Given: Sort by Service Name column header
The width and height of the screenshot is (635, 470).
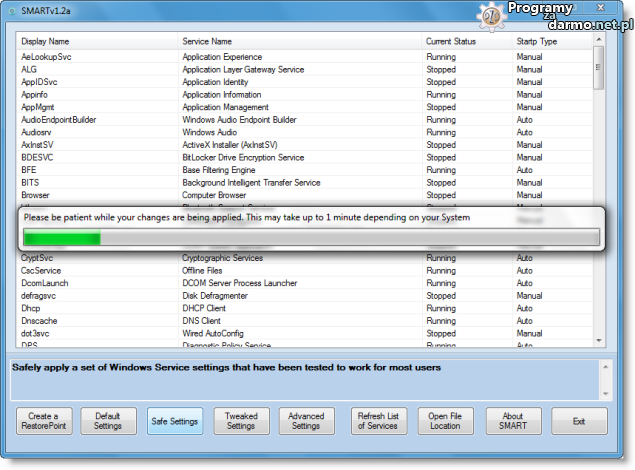Looking at the screenshot, I should [x=299, y=41].
